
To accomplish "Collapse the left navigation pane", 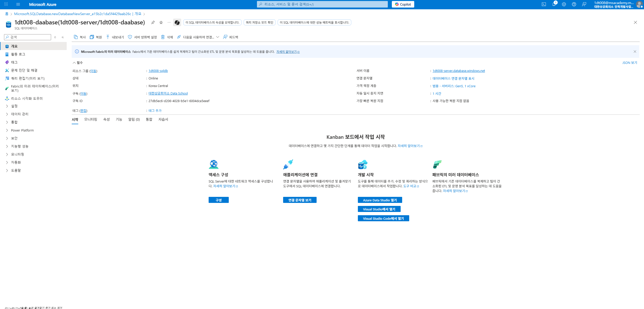I will [x=63, y=37].
